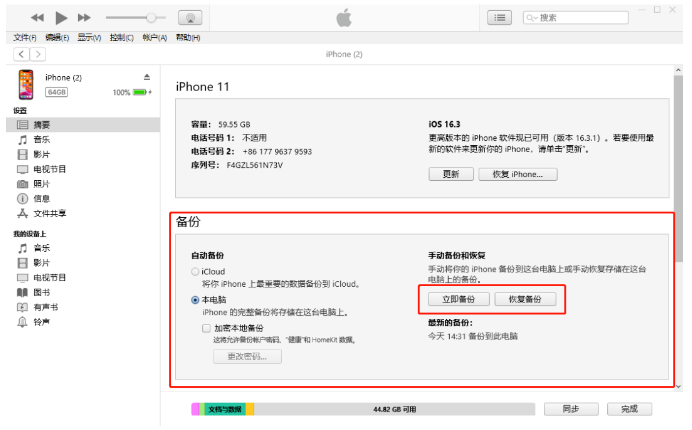Click the iPhone 11 heading

point(203,87)
